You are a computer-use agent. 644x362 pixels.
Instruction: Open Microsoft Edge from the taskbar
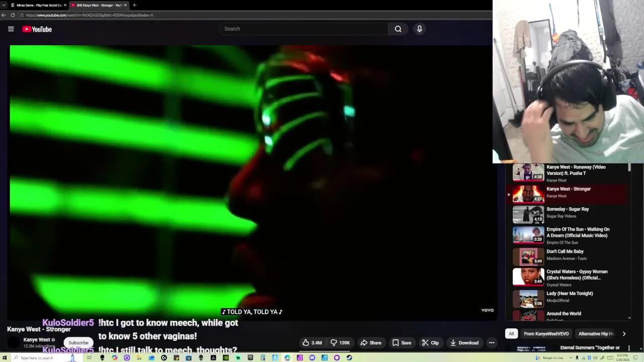(287, 357)
